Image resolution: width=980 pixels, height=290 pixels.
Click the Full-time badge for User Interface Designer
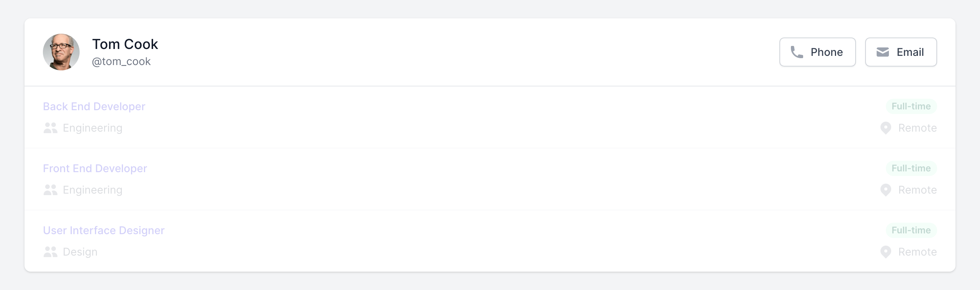point(911,230)
